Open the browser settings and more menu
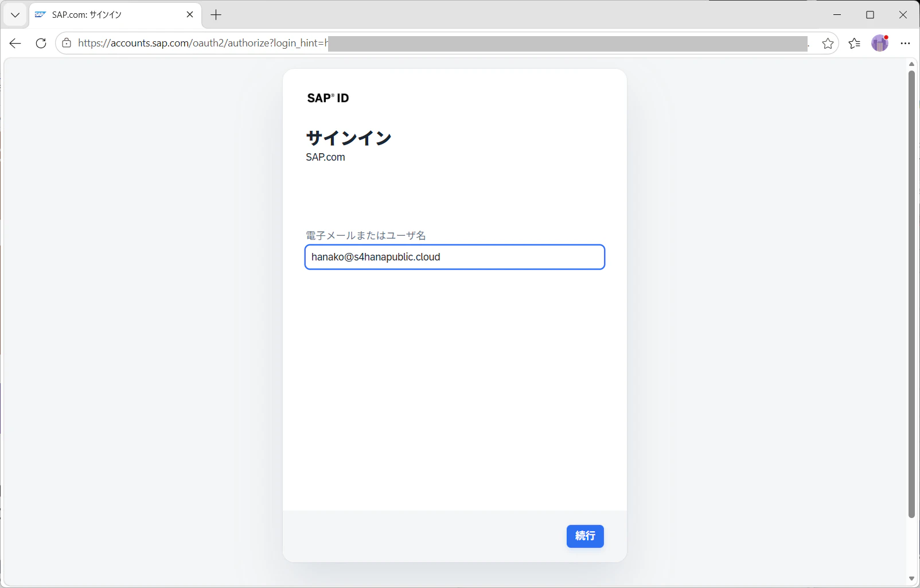 pyautogui.click(x=905, y=44)
